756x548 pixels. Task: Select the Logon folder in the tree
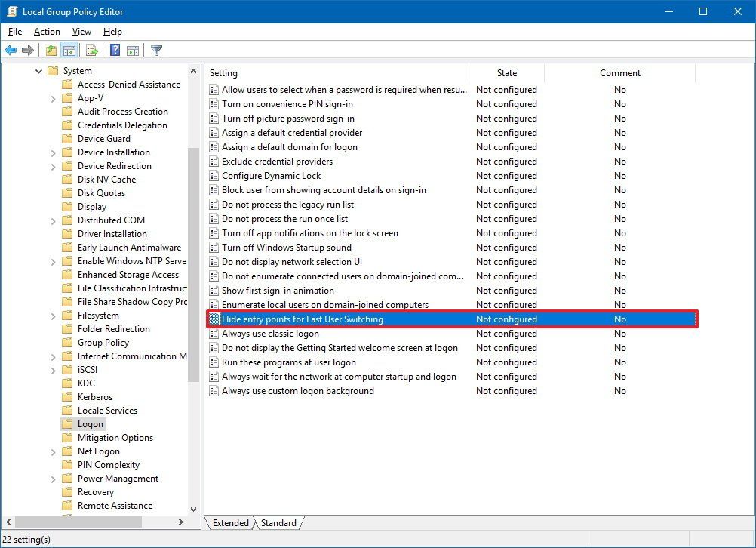point(90,423)
